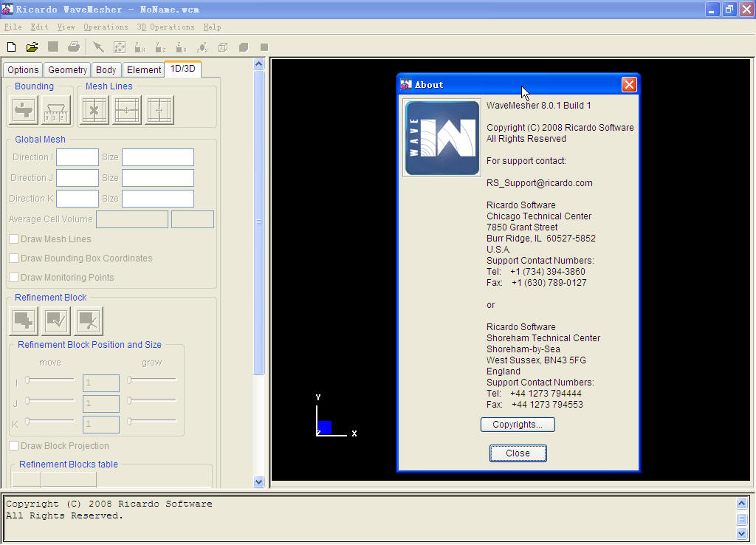Click the Refinement Block checkmark icon

pyautogui.click(x=56, y=321)
